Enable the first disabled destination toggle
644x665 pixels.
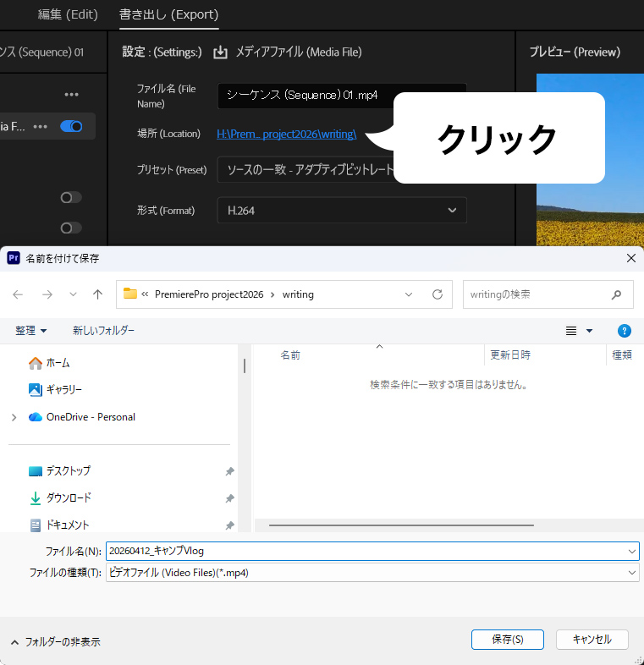point(71,198)
